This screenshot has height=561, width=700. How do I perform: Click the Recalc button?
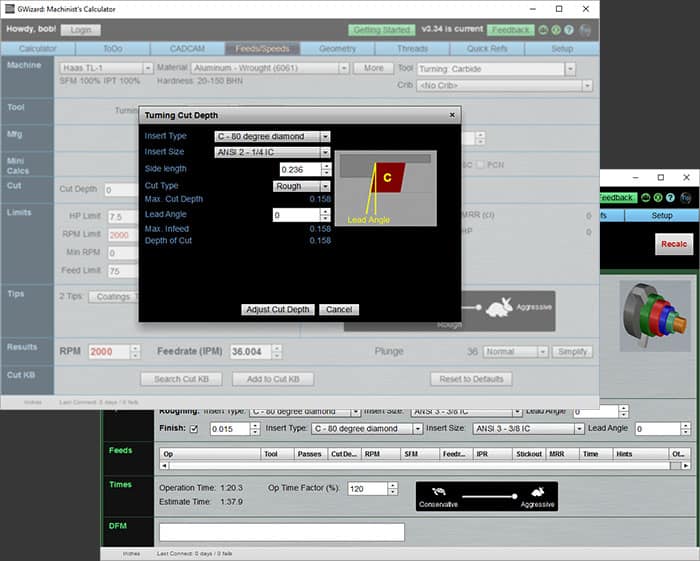[x=674, y=244]
